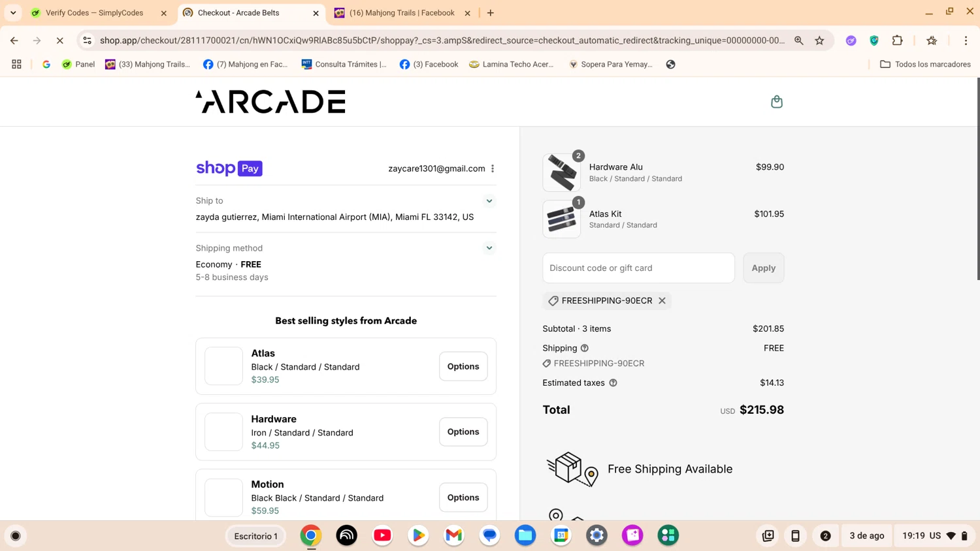Click the Atlas Kit product thumbnail
The width and height of the screenshot is (980, 551).
click(561, 219)
